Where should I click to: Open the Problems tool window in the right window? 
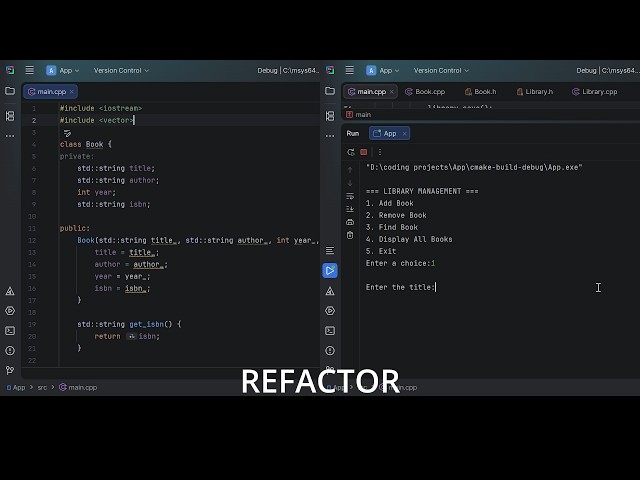coord(330,351)
